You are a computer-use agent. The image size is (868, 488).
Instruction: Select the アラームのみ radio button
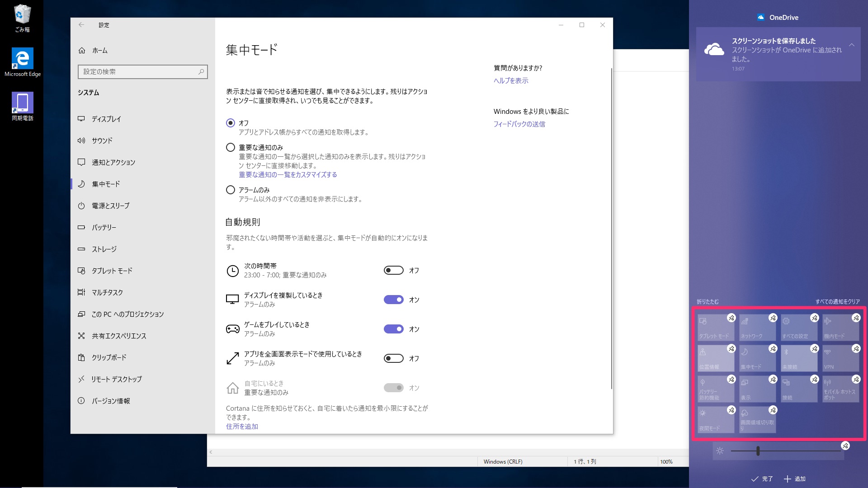coord(231,190)
